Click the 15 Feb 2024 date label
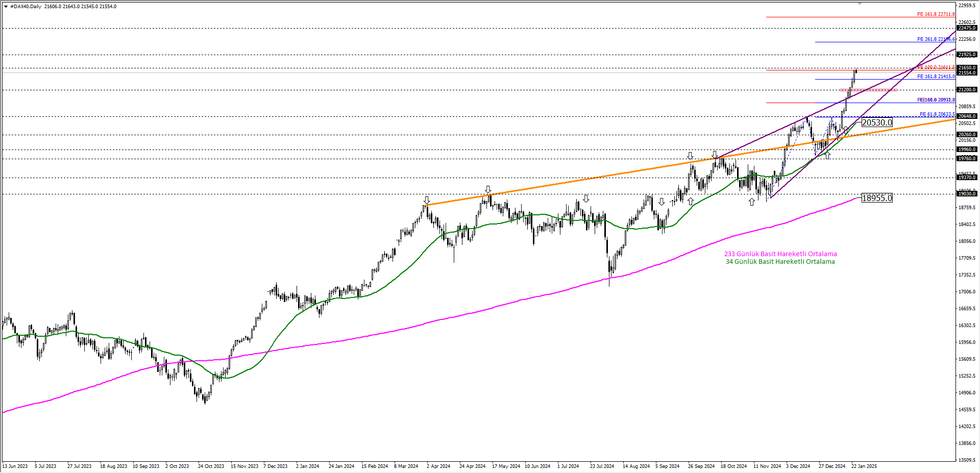 pyautogui.click(x=374, y=466)
